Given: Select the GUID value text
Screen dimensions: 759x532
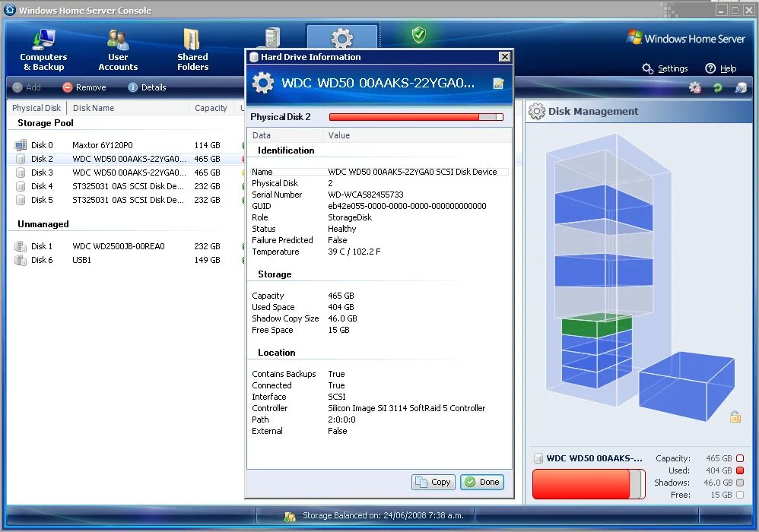Looking at the screenshot, I should click(x=407, y=206).
